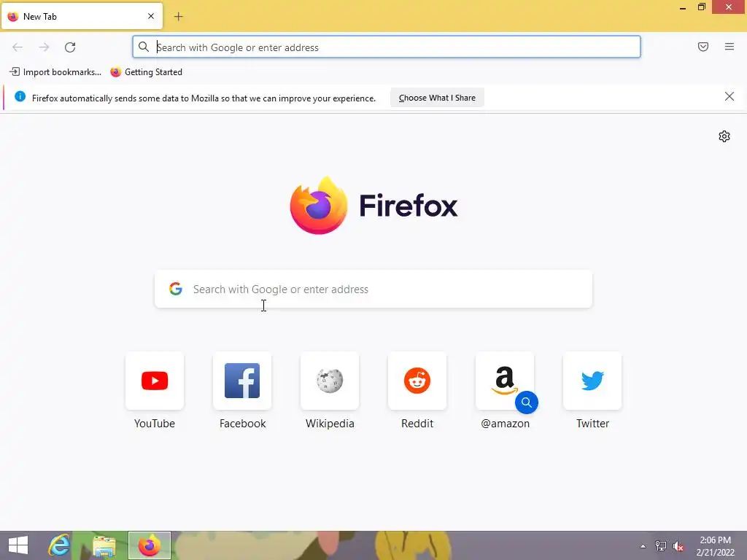Click Firefox taskbar icon
Screen dimensions: 747x560
149,545
